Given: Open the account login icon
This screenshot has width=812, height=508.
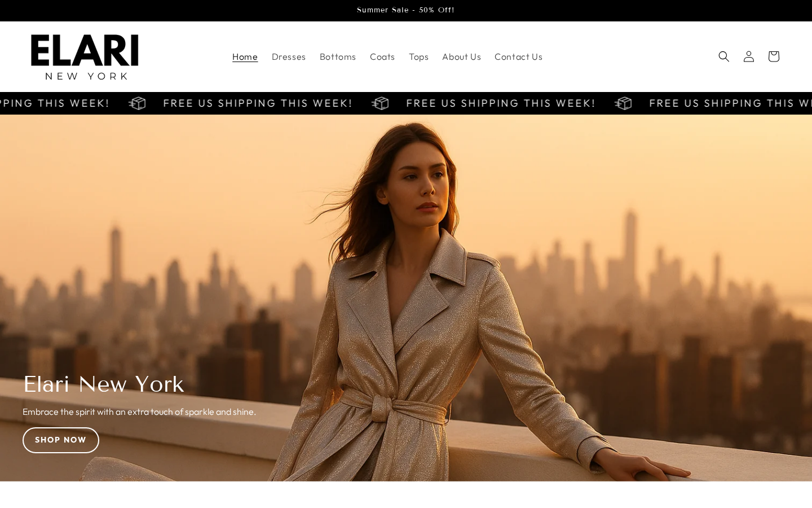Looking at the screenshot, I should click(x=749, y=56).
